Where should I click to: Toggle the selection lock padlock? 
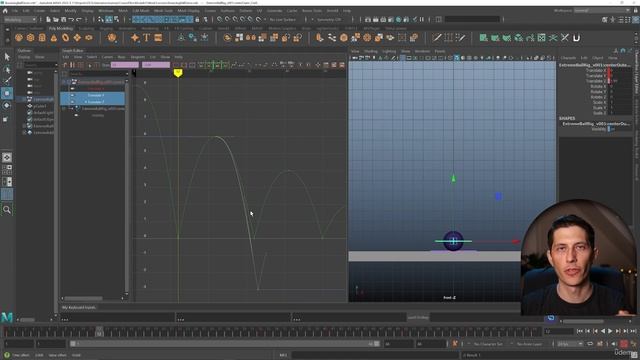point(197,19)
